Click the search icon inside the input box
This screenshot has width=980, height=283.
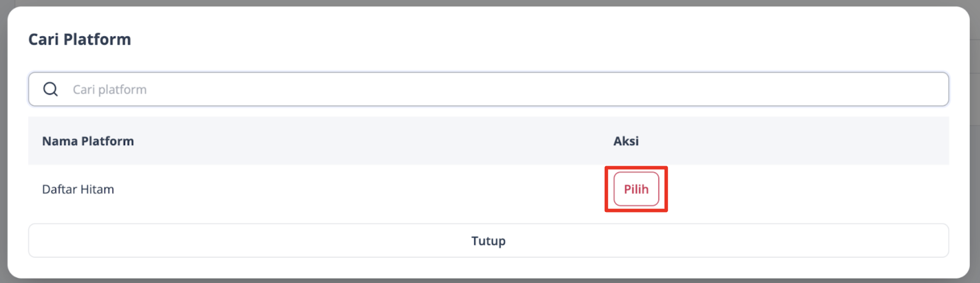(x=50, y=89)
